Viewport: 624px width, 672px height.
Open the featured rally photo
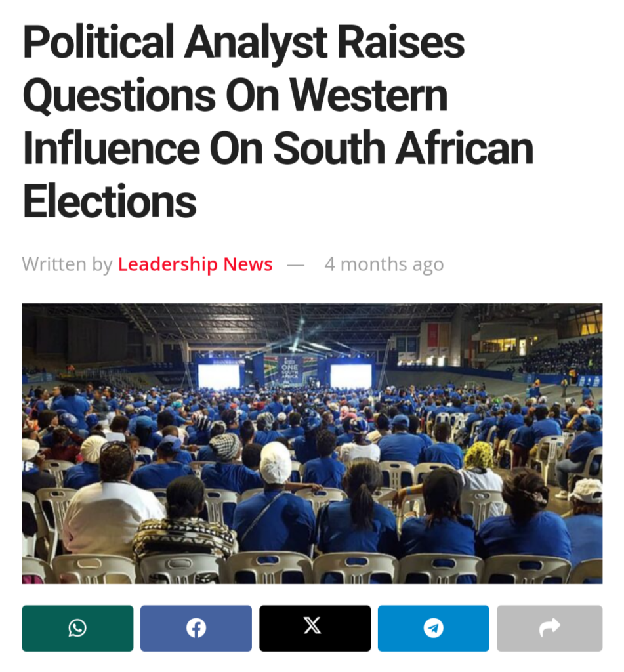pos(312,443)
